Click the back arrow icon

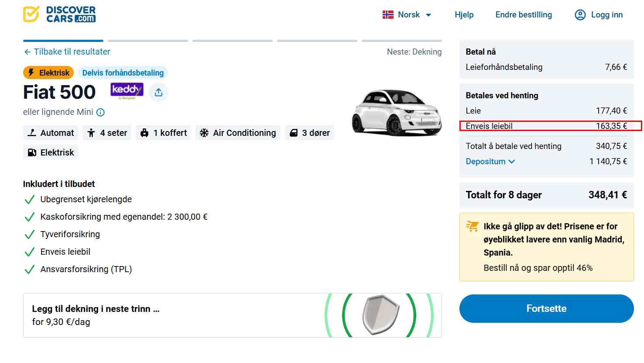(27, 52)
